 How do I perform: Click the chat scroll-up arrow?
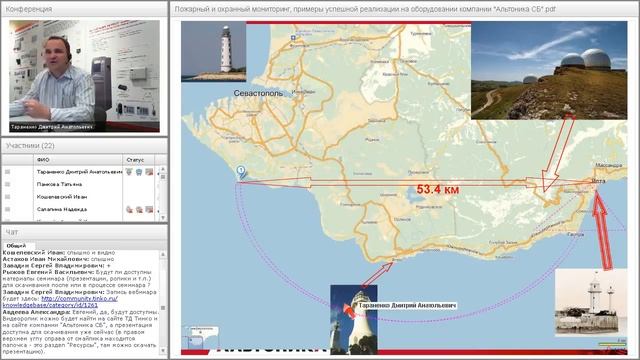[163, 254]
